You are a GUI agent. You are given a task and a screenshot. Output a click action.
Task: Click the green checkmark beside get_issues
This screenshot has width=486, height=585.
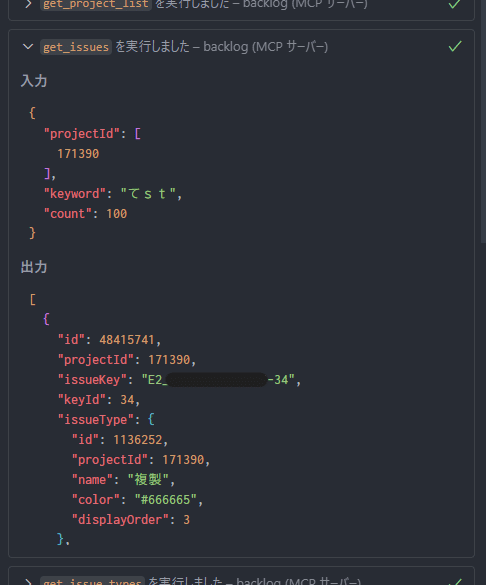(x=455, y=46)
